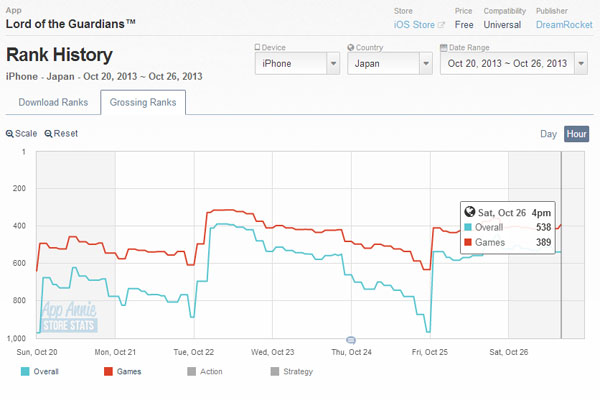Click the globe icon beside Country
This screenshot has height=400, width=600.
click(x=351, y=47)
